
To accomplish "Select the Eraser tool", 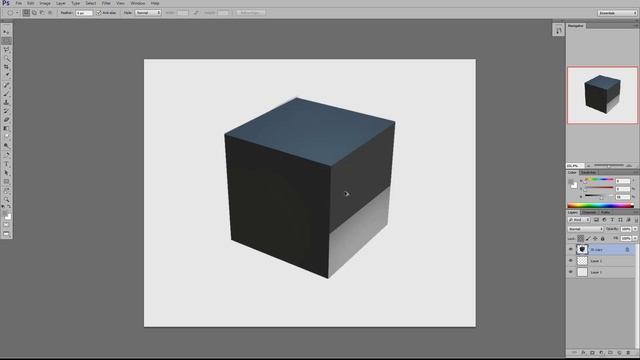I will pyautogui.click(x=6, y=120).
